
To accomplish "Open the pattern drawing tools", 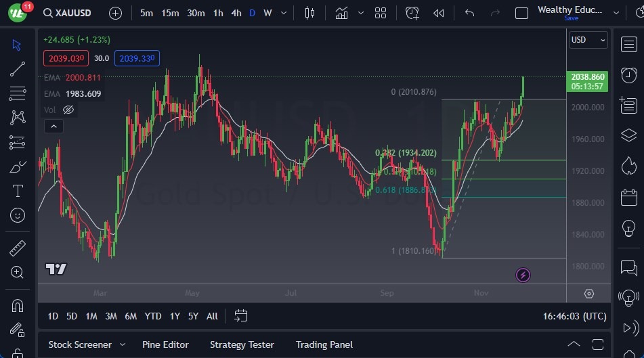I will (17, 118).
